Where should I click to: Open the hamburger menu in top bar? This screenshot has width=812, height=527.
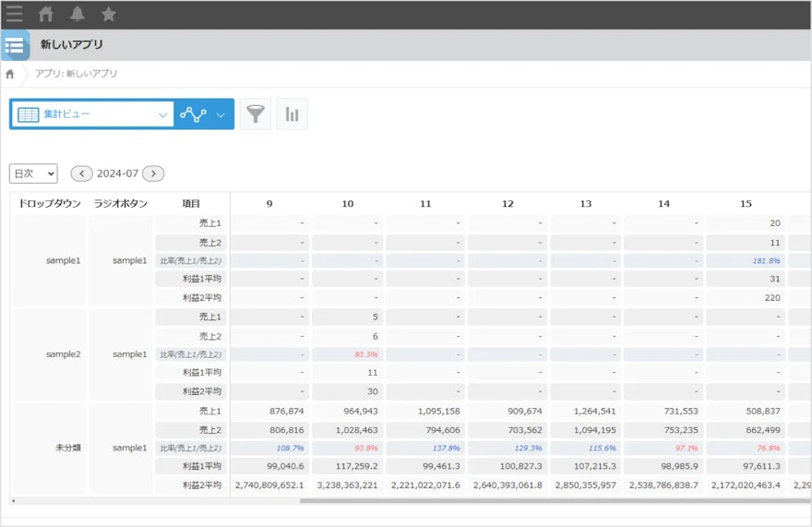tap(14, 14)
